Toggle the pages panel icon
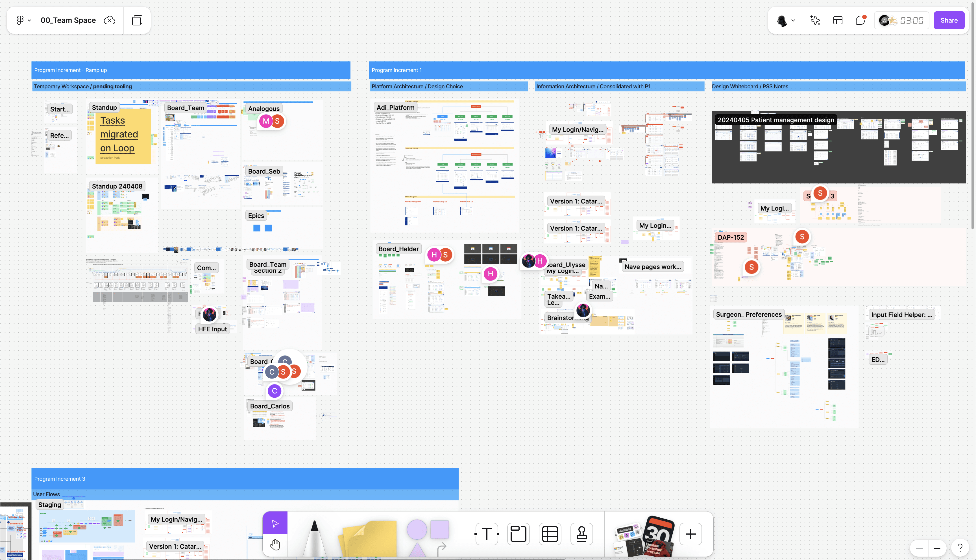The image size is (976, 560). tap(137, 20)
